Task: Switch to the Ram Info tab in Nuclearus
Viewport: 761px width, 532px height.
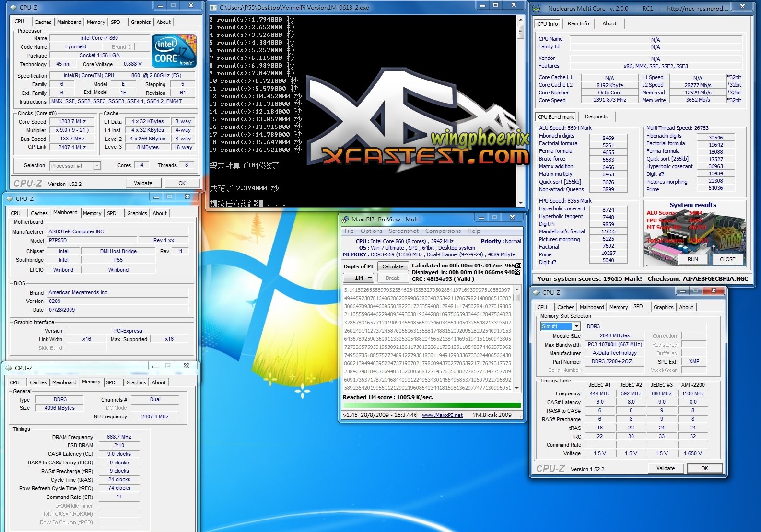Action: pyautogui.click(x=578, y=23)
